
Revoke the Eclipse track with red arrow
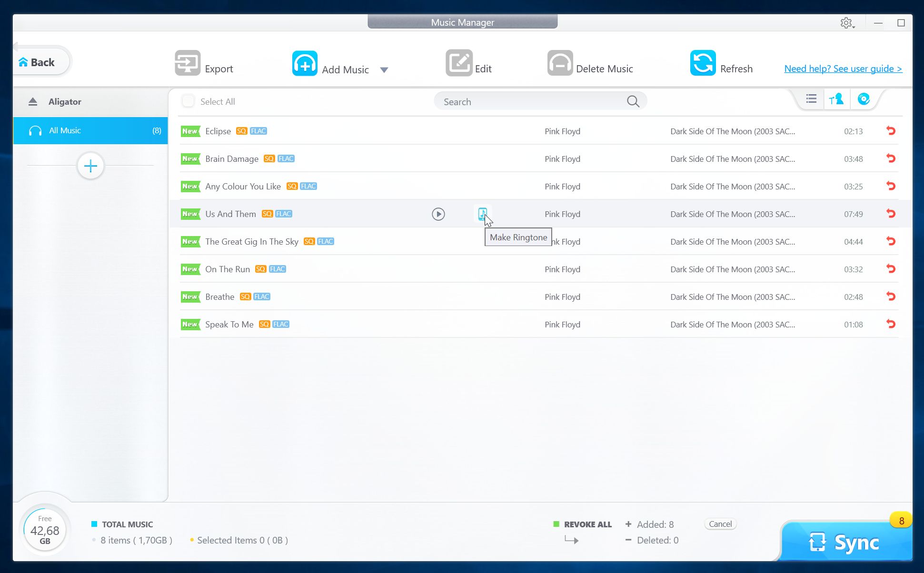coord(891,131)
